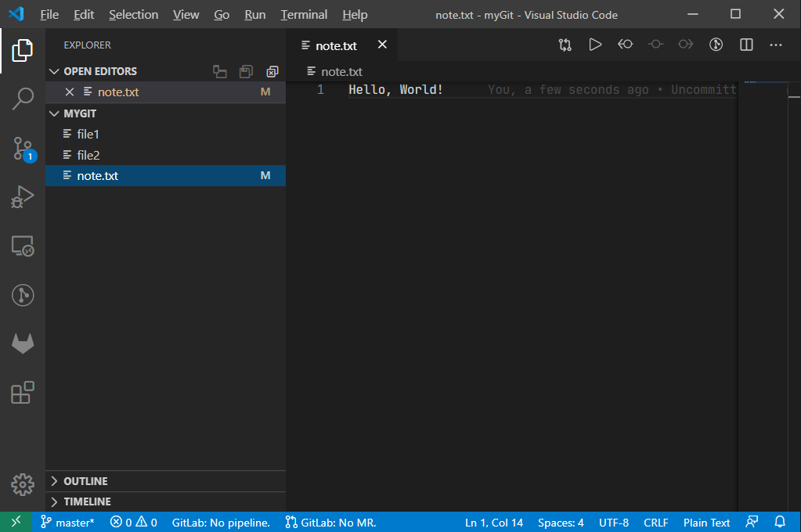Open the Manage gear menu

23,484
